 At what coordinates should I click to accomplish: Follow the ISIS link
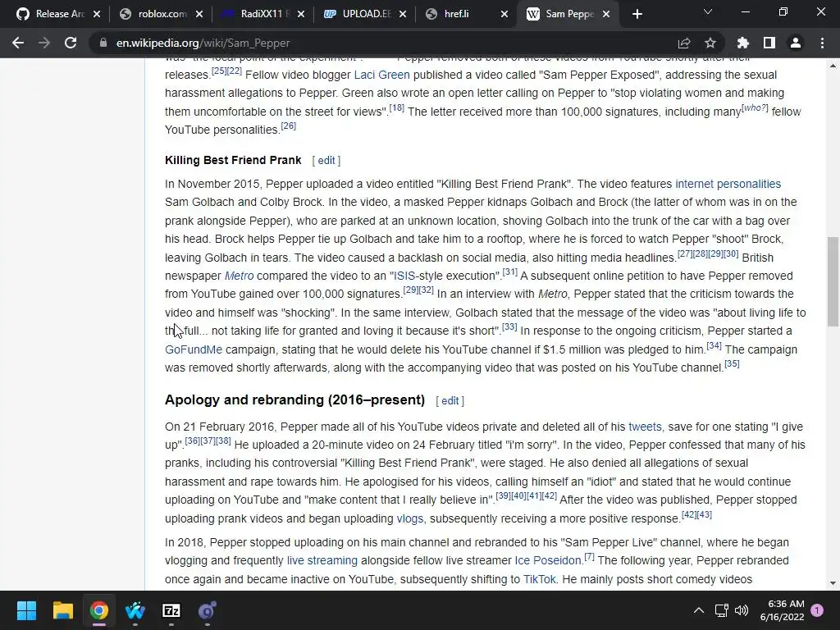pyautogui.click(x=404, y=276)
